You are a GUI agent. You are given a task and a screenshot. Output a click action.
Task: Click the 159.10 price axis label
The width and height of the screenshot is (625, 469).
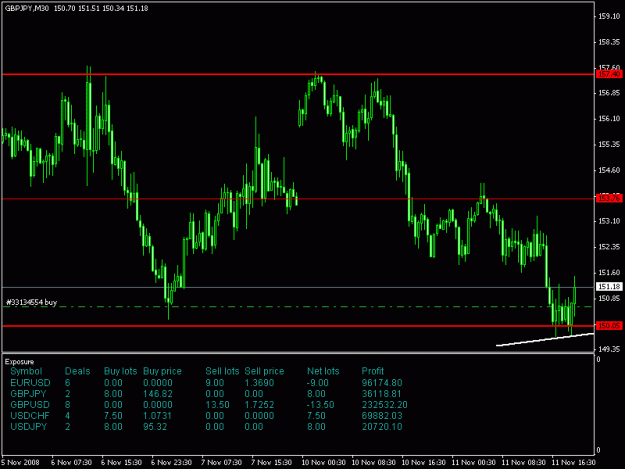tap(609, 16)
